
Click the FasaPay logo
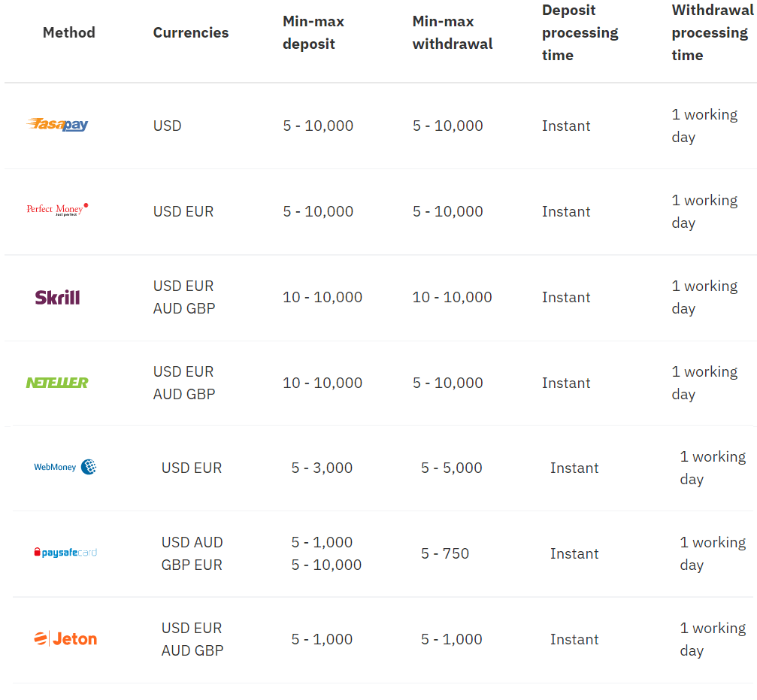[x=57, y=125]
